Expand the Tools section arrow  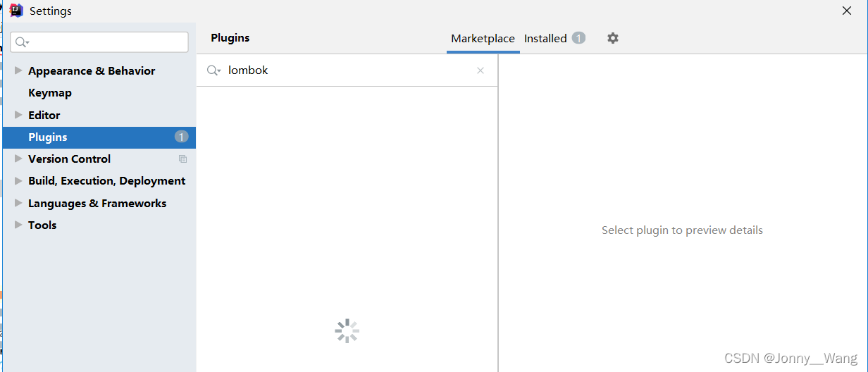click(18, 225)
